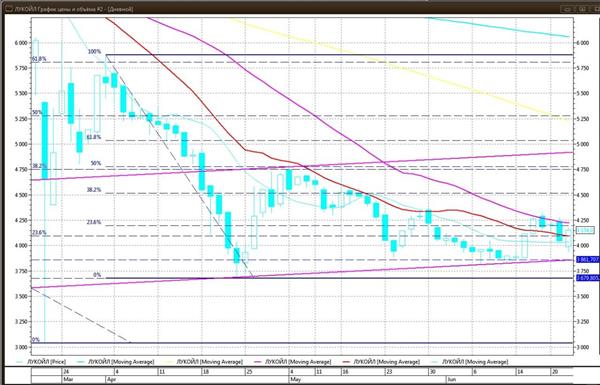Click the 0% Fibonacci label near 3 750
600x385 pixels.
(x=97, y=275)
